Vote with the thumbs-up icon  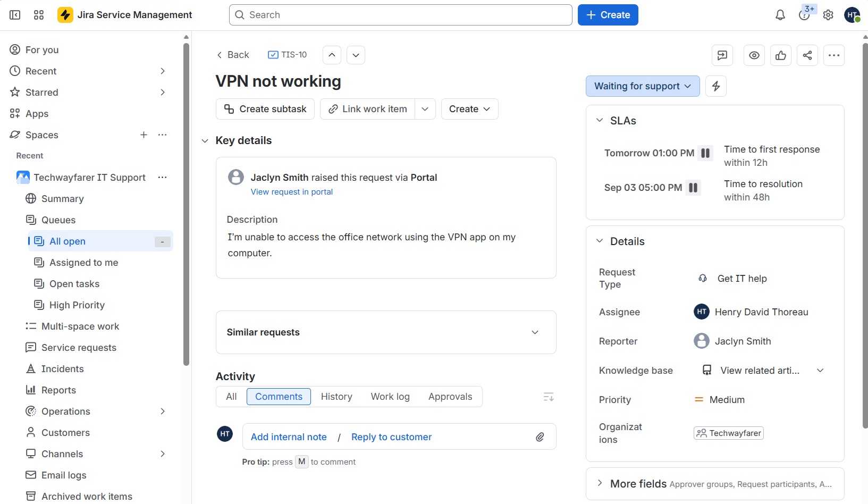click(781, 55)
